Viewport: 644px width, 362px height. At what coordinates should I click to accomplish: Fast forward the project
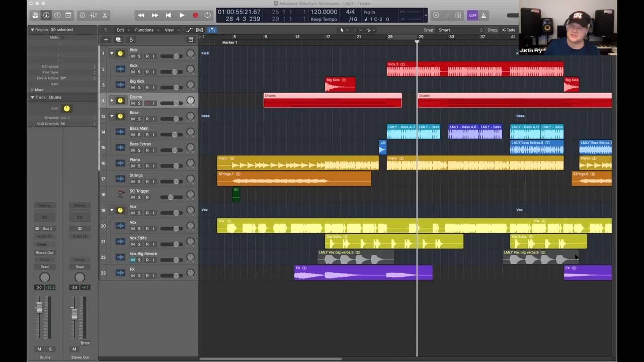point(155,16)
